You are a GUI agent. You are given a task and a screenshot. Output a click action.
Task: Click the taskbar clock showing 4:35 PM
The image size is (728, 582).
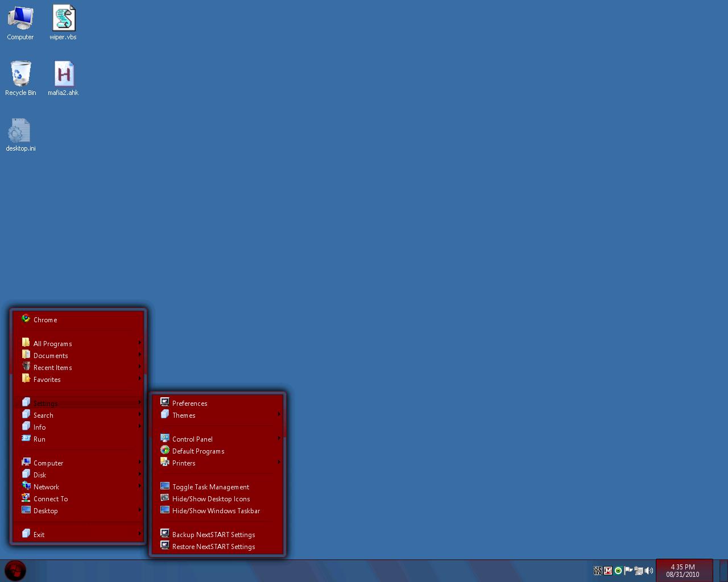pos(683,571)
